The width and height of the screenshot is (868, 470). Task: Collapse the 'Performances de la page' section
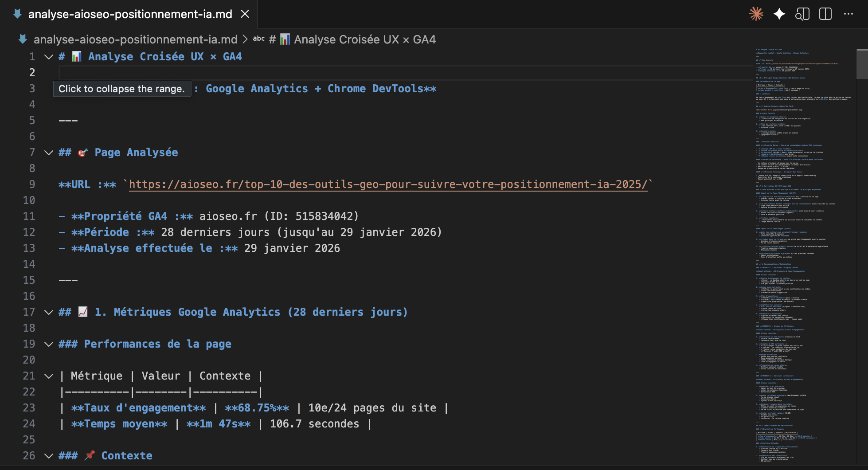point(48,344)
